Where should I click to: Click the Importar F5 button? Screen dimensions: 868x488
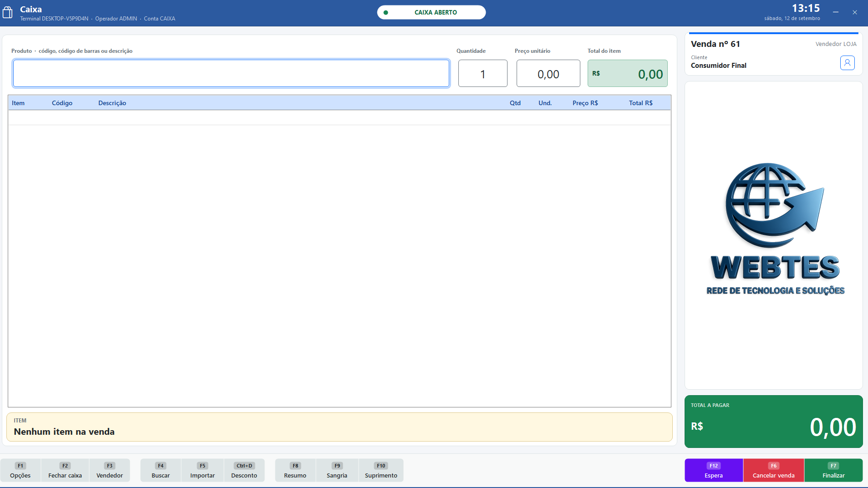coord(203,470)
